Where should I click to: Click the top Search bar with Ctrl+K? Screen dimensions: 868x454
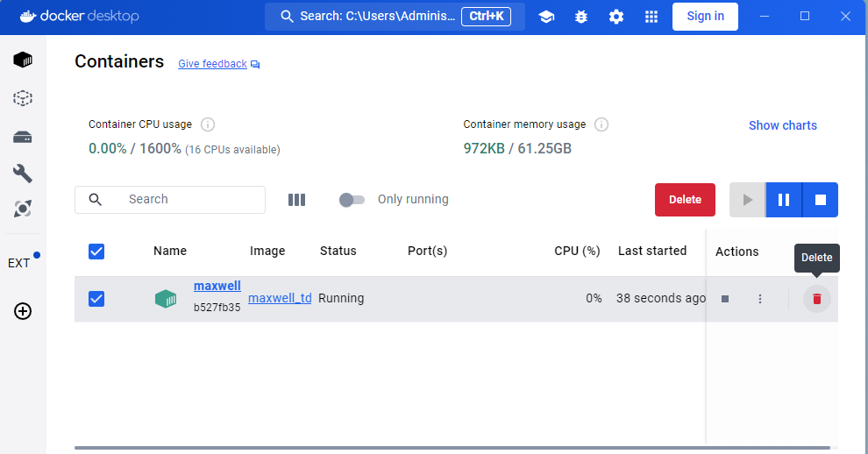(395, 17)
